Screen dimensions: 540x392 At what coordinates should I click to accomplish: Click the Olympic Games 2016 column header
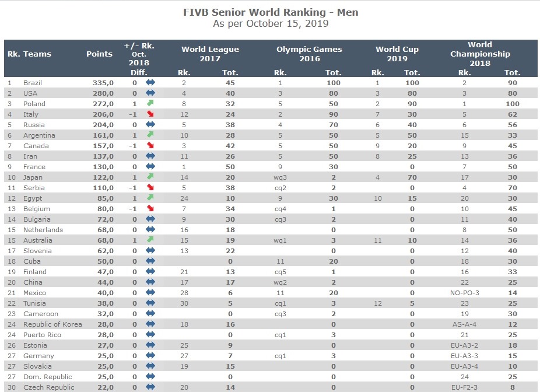click(309, 54)
